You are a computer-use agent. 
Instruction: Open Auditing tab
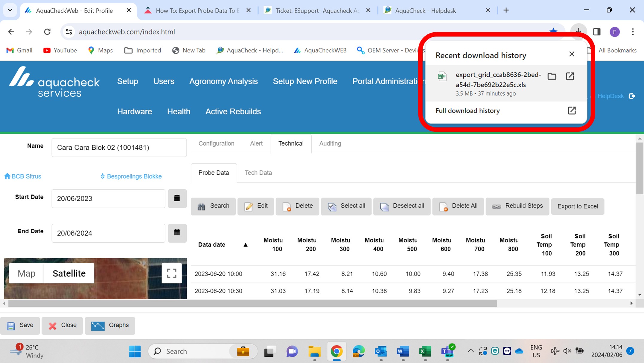330,143
